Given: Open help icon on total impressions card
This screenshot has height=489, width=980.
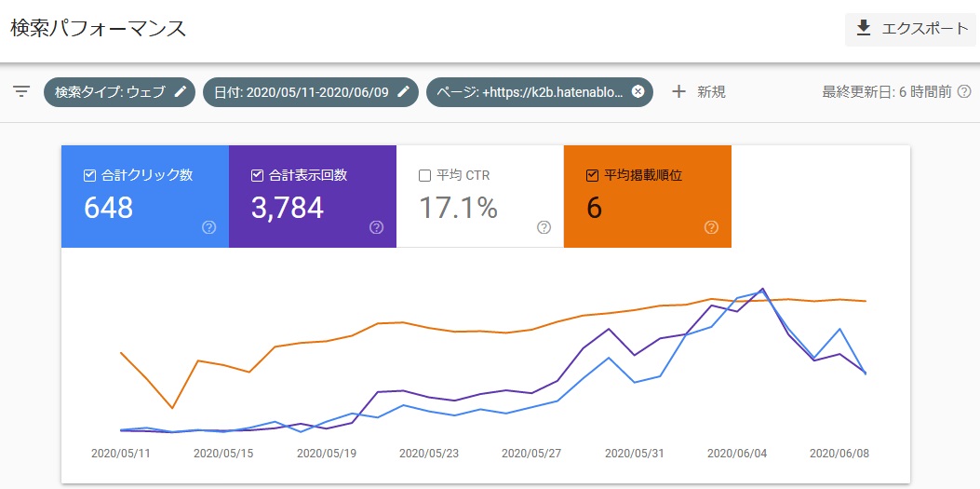Looking at the screenshot, I should click(376, 227).
